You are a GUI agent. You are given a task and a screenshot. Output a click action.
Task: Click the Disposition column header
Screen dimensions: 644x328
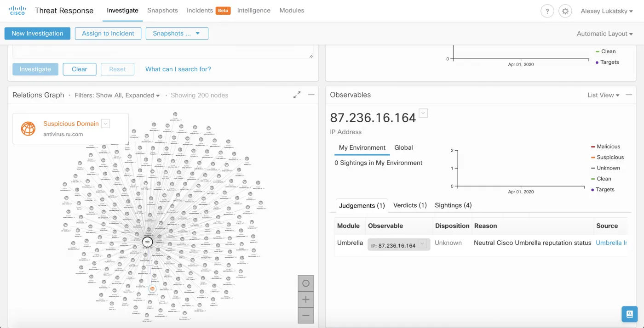452,226
